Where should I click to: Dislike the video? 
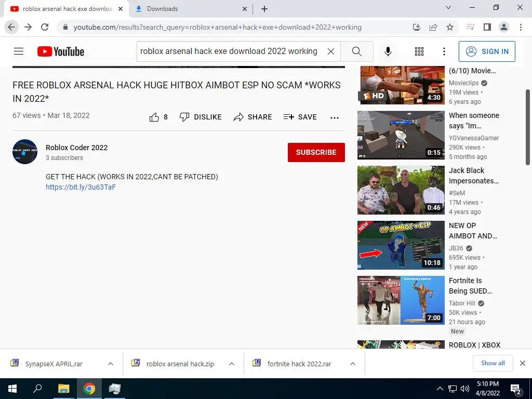pos(201,117)
